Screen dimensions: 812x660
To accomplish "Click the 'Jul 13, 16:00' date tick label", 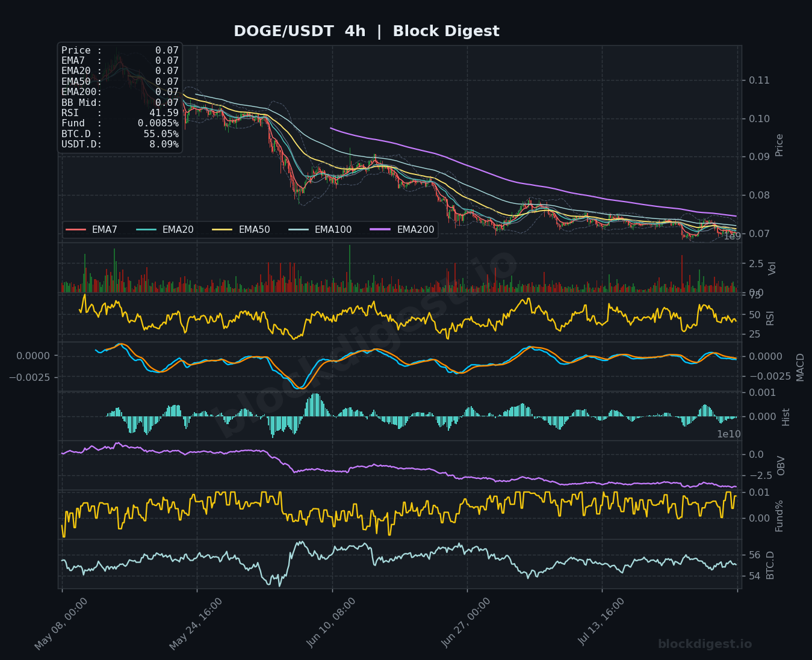I will click(603, 622).
